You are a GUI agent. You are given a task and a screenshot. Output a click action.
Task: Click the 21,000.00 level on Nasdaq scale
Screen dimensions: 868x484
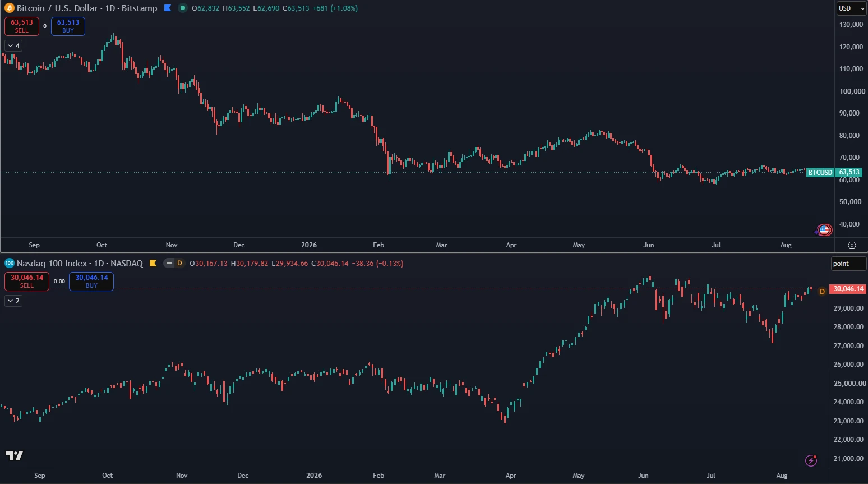point(848,459)
